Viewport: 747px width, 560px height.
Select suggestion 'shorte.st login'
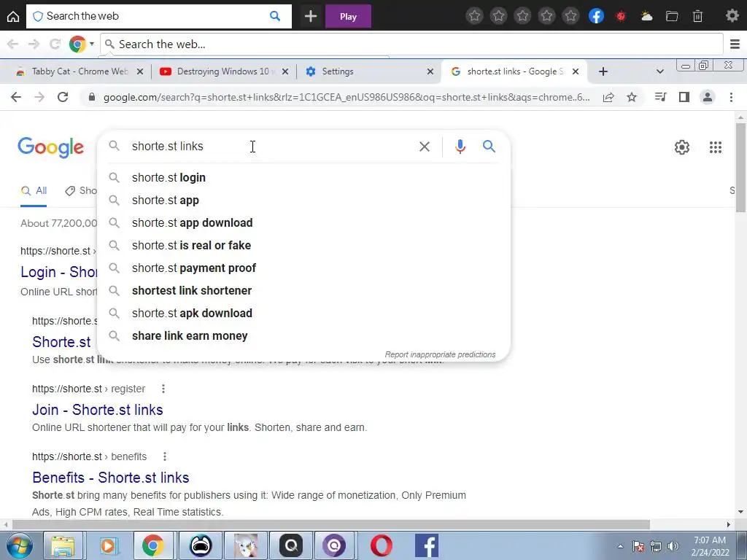[x=303, y=178]
